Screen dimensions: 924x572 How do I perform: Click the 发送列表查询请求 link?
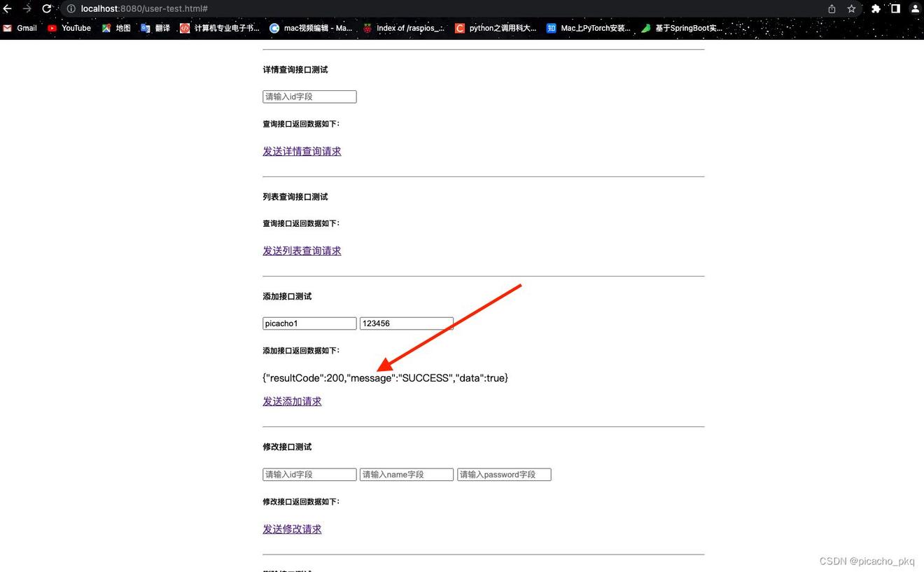[x=302, y=251]
